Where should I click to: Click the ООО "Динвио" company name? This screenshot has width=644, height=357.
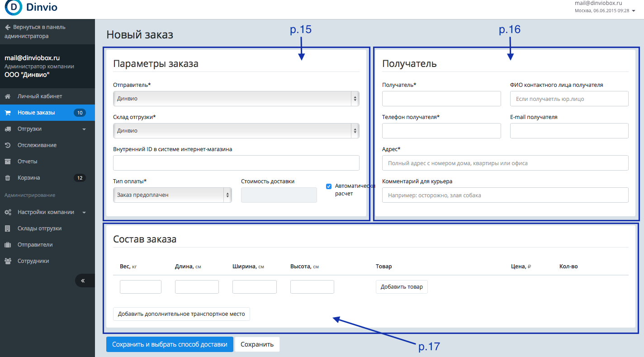click(x=27, y=75)
